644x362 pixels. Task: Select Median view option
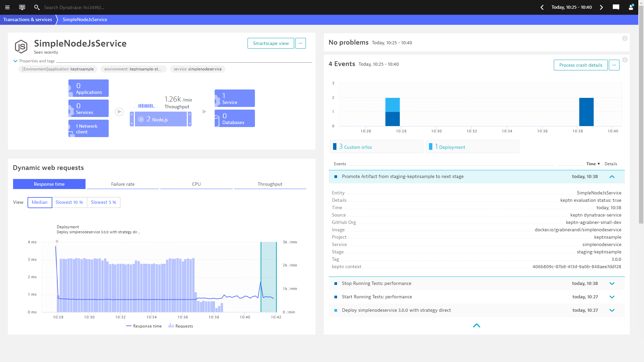(x=40, y=202)
